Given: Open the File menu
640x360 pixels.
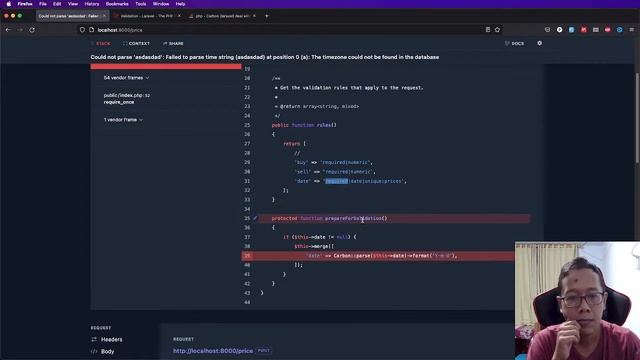Looking at the screenshot, I should click(x=43, y=4).
